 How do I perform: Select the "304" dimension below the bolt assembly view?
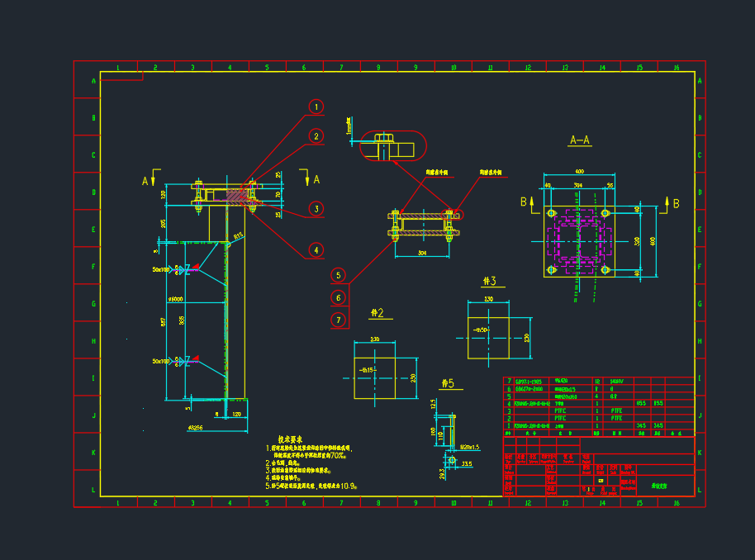click(x=422, y=253)
